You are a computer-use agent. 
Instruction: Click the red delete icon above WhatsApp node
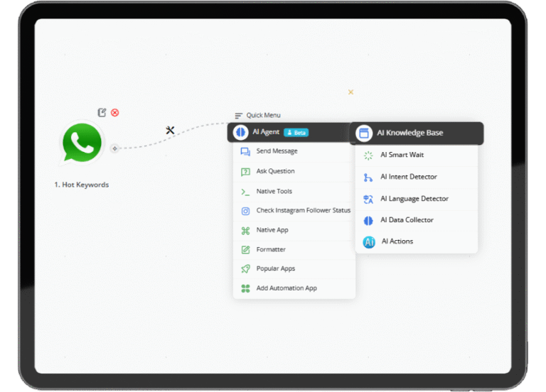tap(114, 112)
